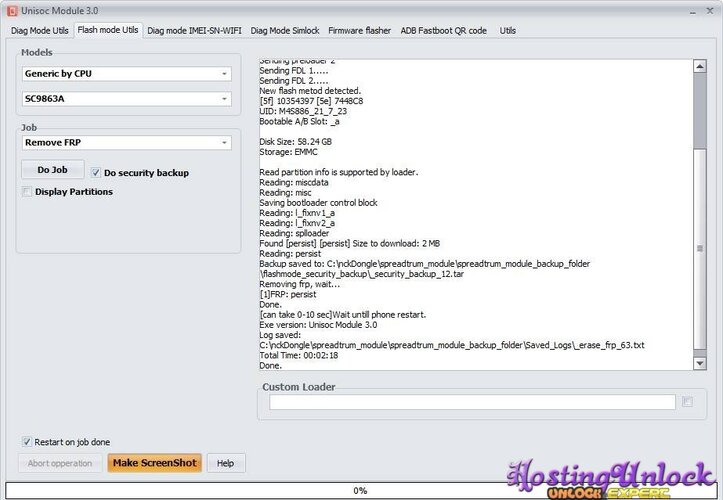Click log line 'UID: M4S886_21_7_23'
723x500 pixels.
[x=303, y=111]
